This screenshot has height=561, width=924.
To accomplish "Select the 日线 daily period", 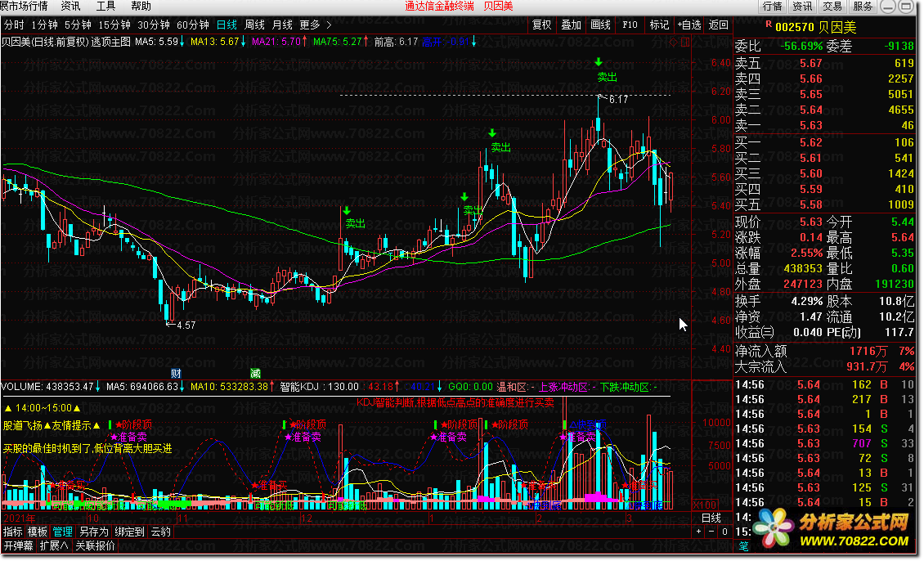I will 227,25.
